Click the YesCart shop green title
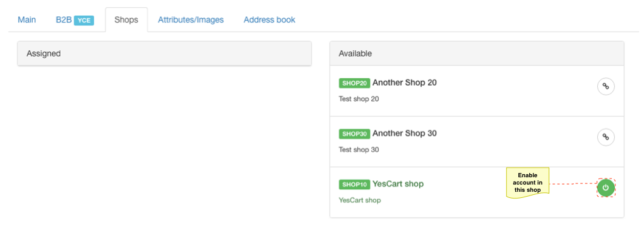Image resolution: width=644 pixels, height=241 pixels. 398,183
